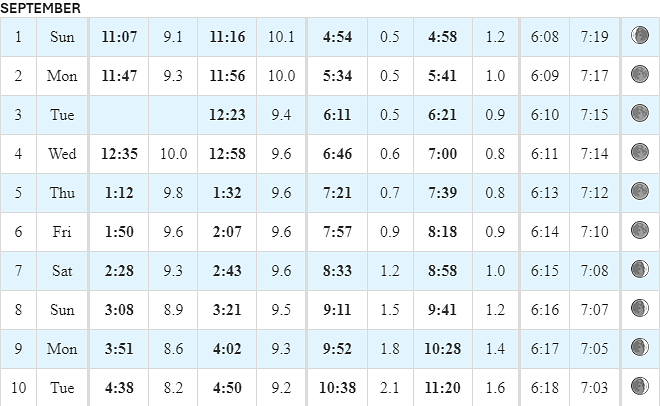Click the moon phase icon for September 2
Viewport: 660px width, 406px height.
639,74
